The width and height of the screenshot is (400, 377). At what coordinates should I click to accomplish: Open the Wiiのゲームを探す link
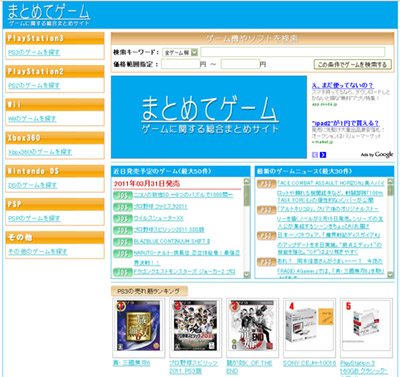(x=32, y=119)
